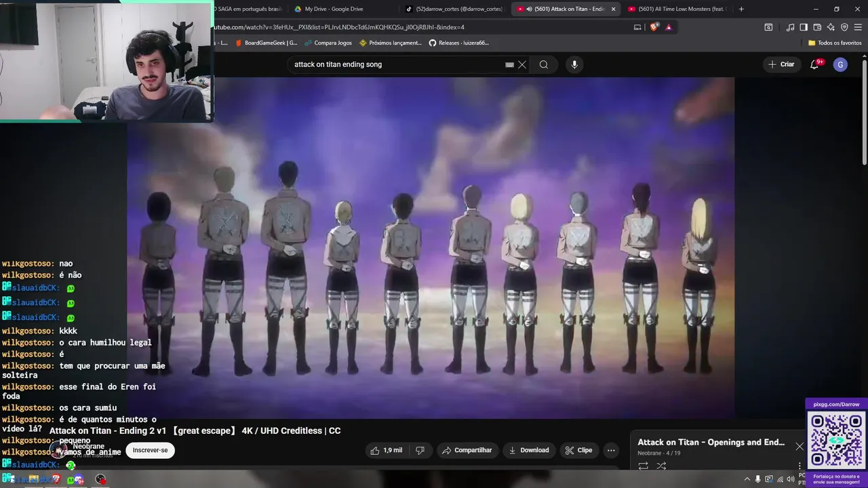Open the Brave VPN shield icon
This screenshot has height=488, width=868.
(844, 27)
